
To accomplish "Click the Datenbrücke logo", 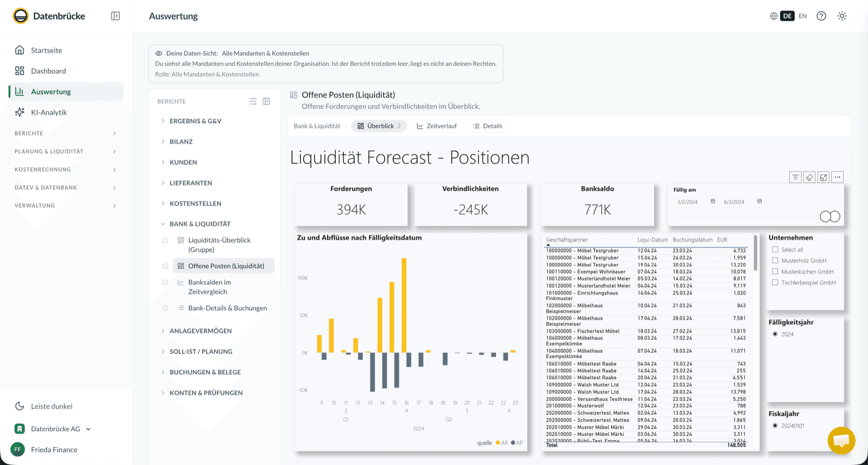I will click(21, 16).
